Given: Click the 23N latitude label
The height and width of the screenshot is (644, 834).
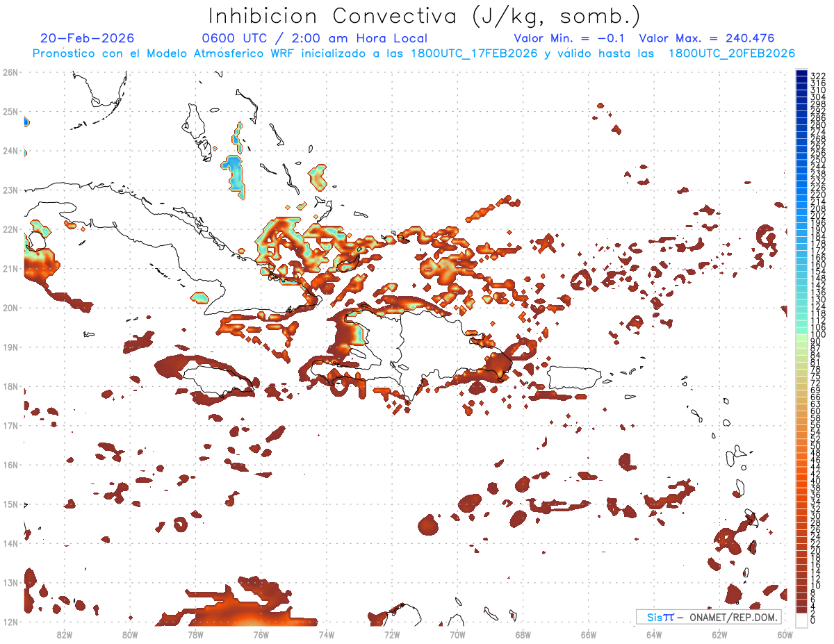Looking at the screenshot, I should coord(10,190).
